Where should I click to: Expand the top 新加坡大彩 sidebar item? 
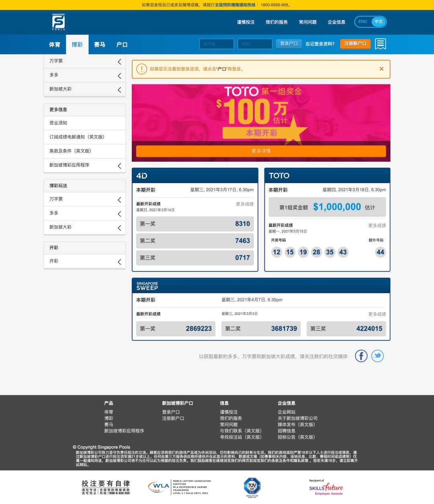(x=119, y=90)
